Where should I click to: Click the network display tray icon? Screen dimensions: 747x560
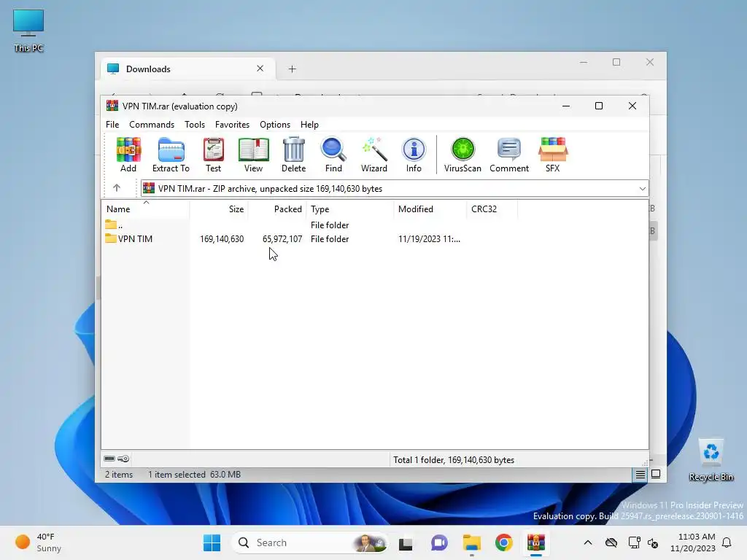tap(634, 542)
